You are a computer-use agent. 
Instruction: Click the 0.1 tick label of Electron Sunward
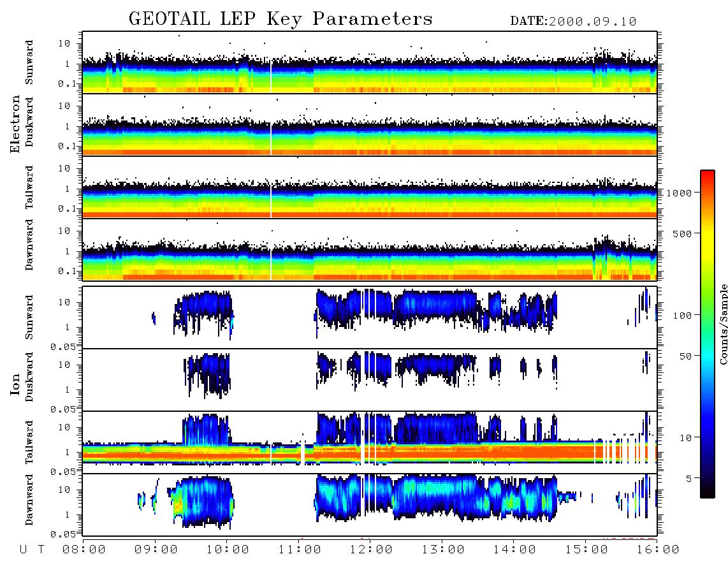click(x=68, y=84)
